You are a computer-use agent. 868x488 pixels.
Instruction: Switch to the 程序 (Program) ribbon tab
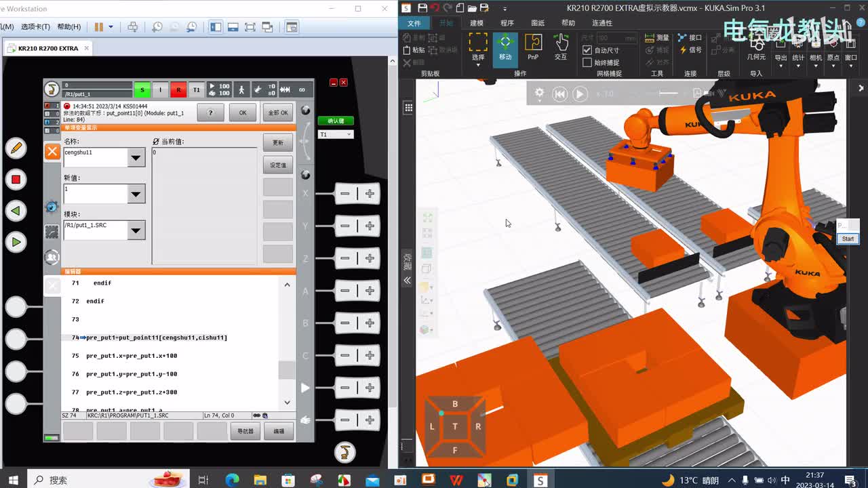[x=507, y=23]
